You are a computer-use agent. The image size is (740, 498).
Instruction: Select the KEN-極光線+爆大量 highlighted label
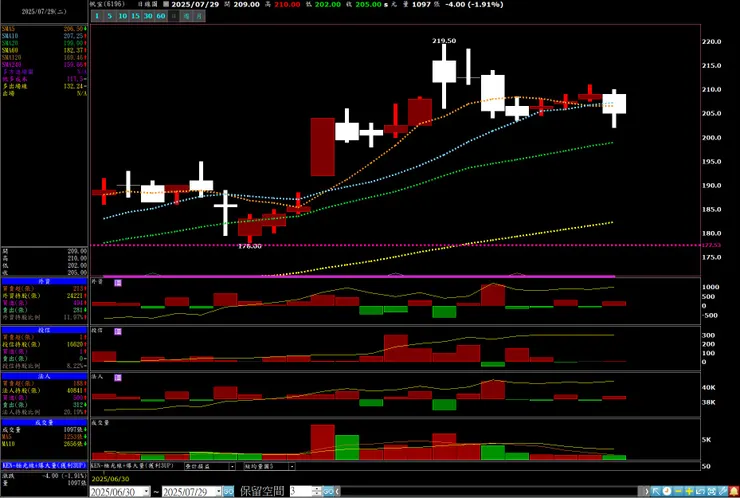[x=44, y=465]
